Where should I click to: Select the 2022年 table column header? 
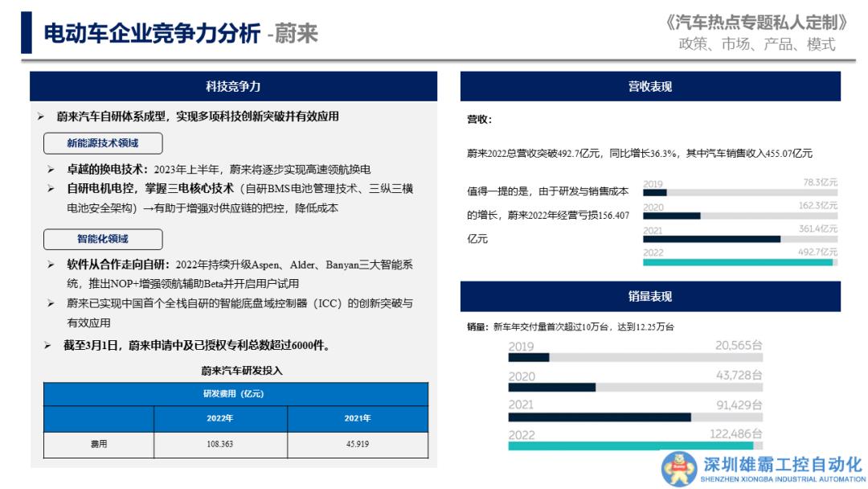point(220,418)
